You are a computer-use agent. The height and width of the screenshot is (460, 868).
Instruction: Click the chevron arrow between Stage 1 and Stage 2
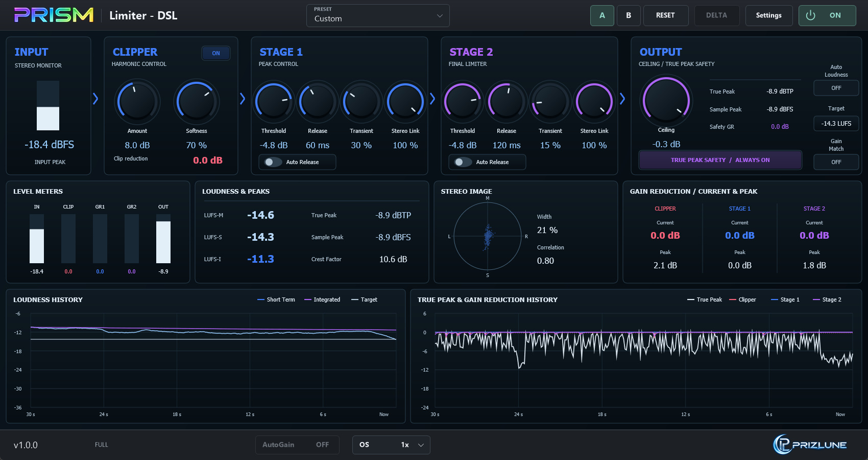[432, 99]
